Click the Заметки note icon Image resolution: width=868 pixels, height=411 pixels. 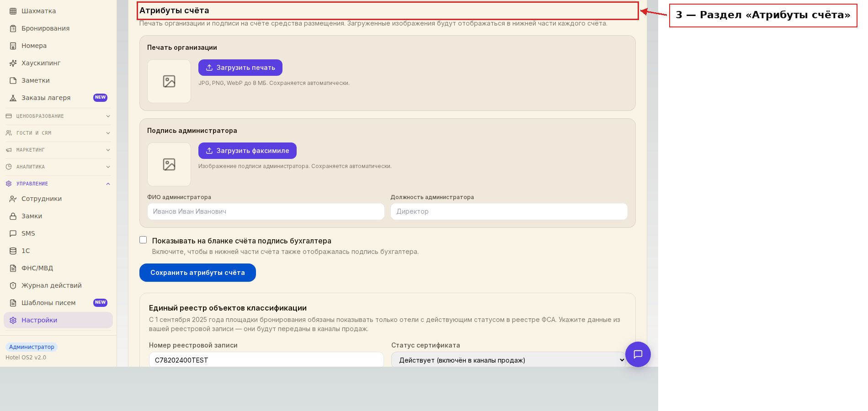pyautogui.click(x=13, y=80)
